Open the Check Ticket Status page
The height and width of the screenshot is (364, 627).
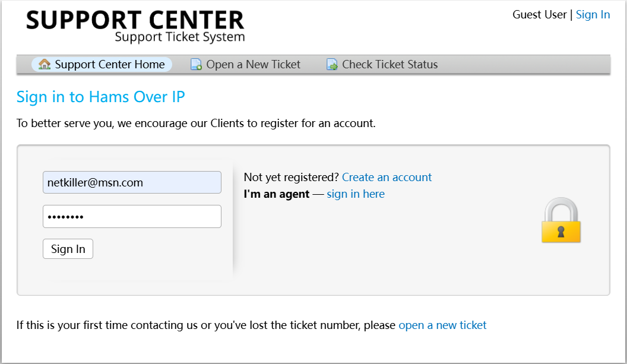pyautogui.click(x=382, y=64)
